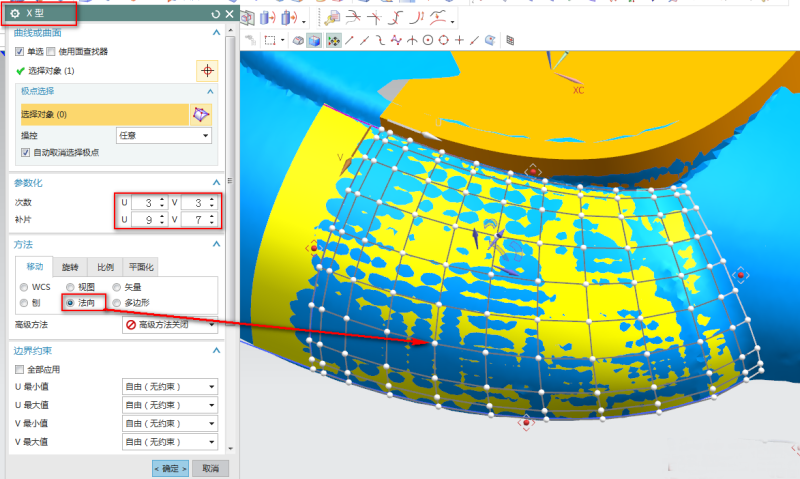Open the 操控 dropdown showing 任意
This screenshot has height=479, width=800.
click(x=163, y=135)
